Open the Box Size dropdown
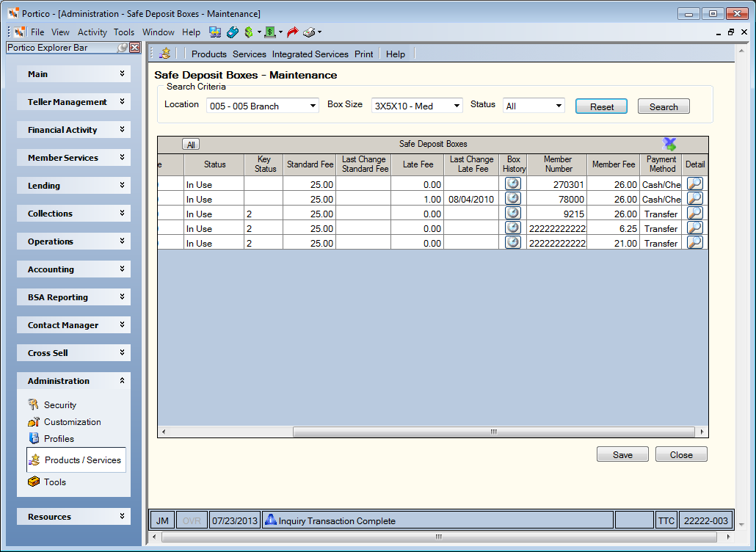 point(457,106)
